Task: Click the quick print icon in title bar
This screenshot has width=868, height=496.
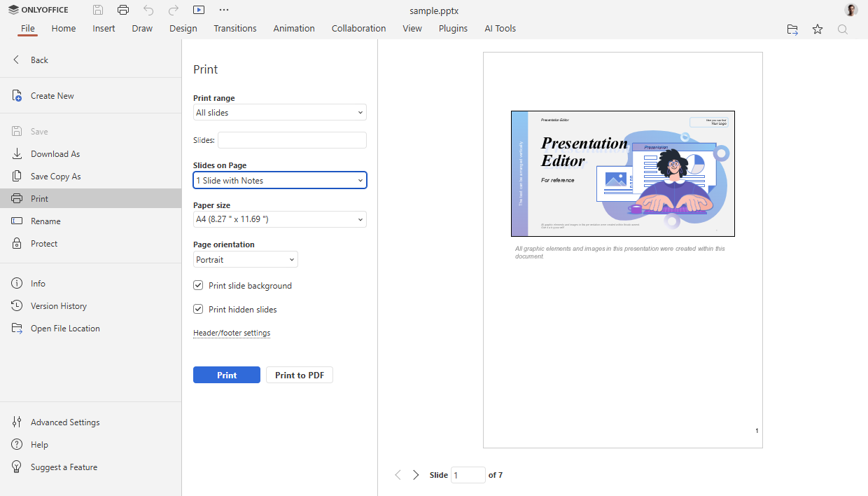Action: [123, 10]
